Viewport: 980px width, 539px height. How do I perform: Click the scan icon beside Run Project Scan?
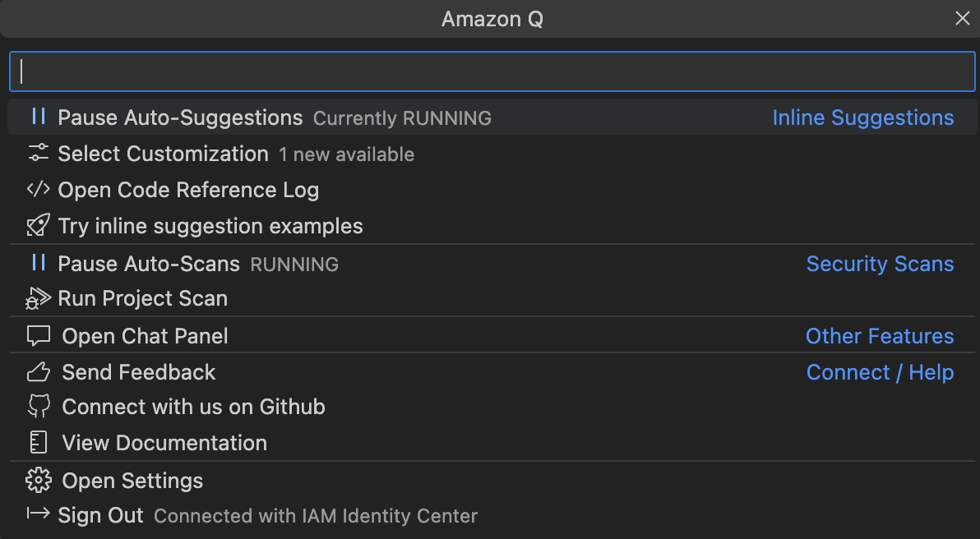[37, 298]
